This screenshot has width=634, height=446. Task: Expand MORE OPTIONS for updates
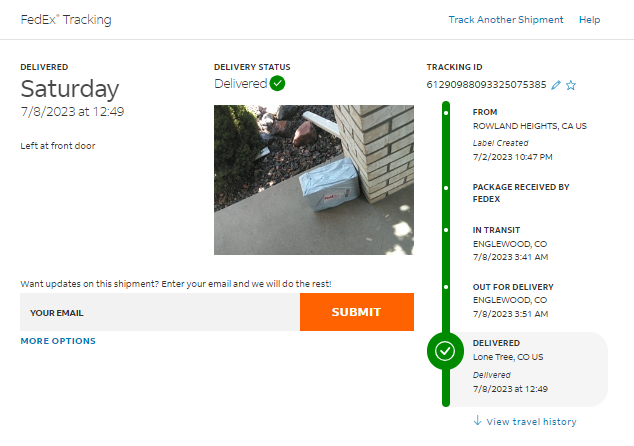click(x=58, y=341)
